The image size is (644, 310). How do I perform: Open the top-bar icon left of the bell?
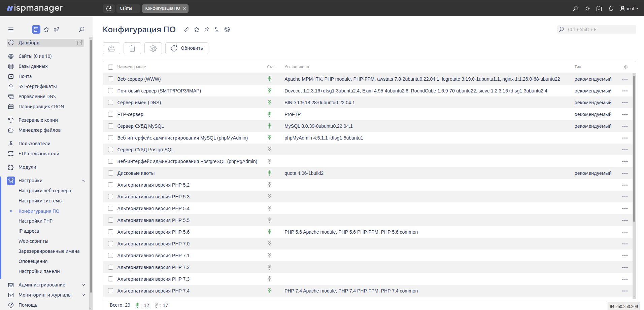click(599, 8)
